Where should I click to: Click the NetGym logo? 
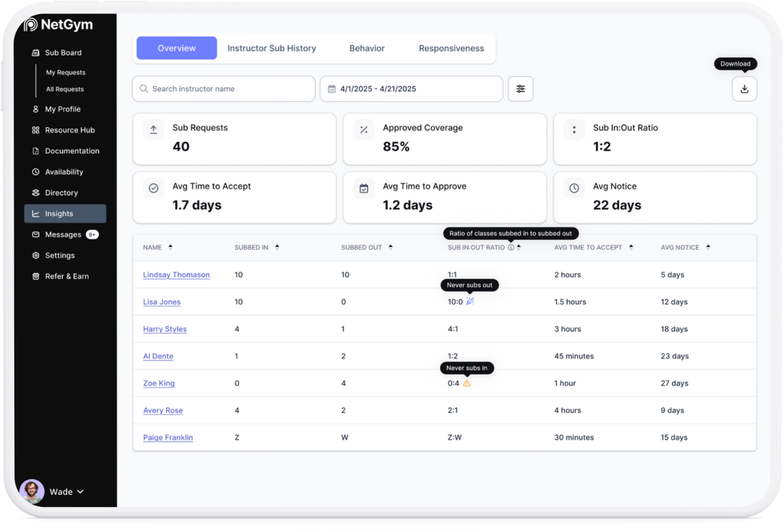[x=58, y=24]
